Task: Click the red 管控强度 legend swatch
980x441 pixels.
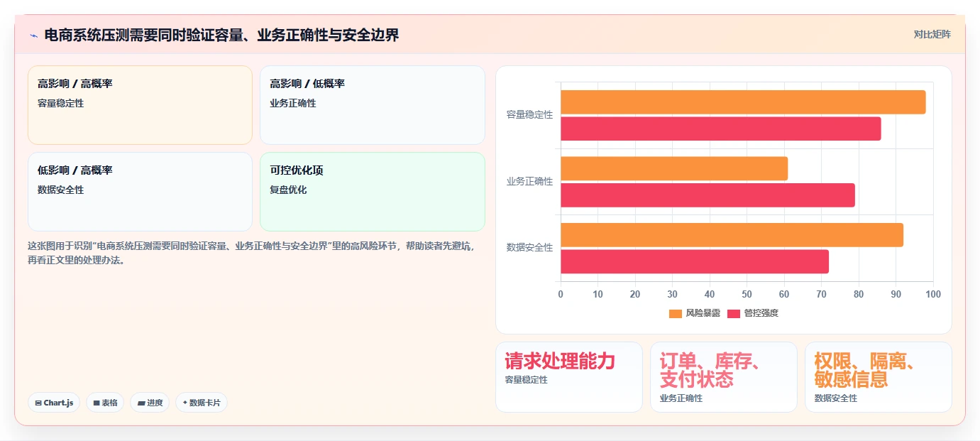Action: (734, 313)
